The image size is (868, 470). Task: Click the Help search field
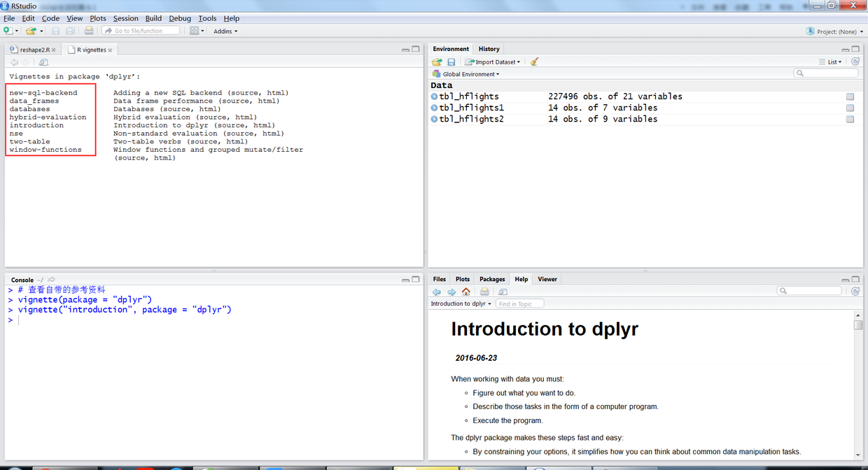pos(809,291)
